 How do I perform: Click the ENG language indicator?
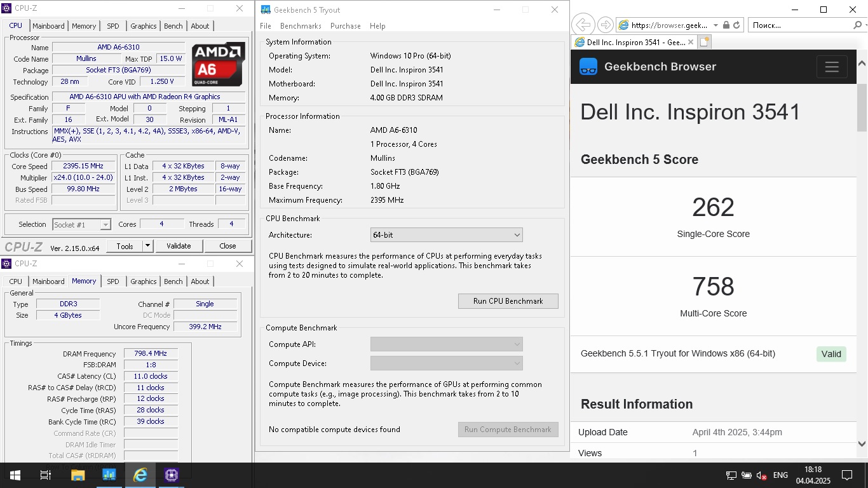point(780,475)
